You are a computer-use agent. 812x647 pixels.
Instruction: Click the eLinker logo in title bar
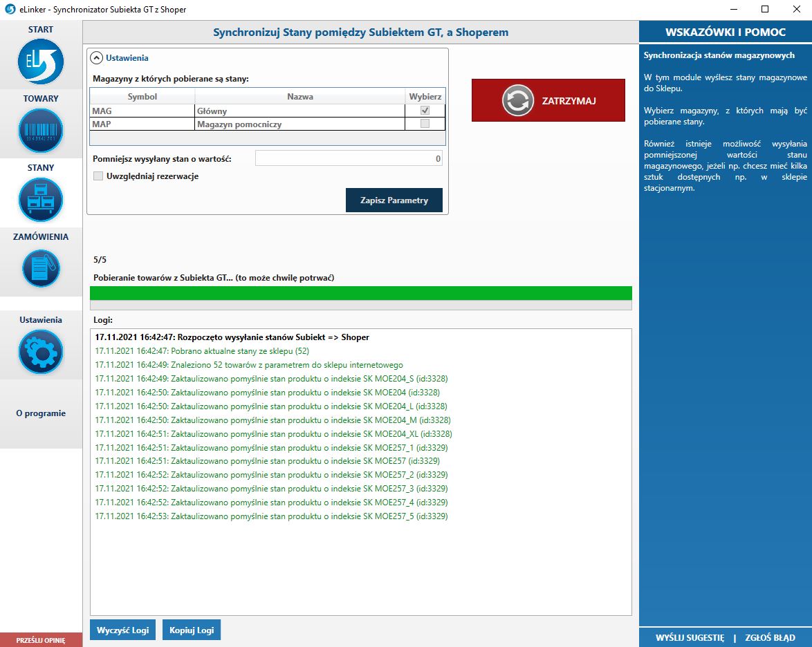10,10
